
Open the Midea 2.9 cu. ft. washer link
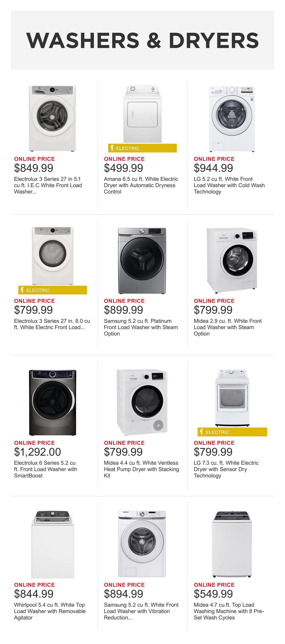point(227,327)
